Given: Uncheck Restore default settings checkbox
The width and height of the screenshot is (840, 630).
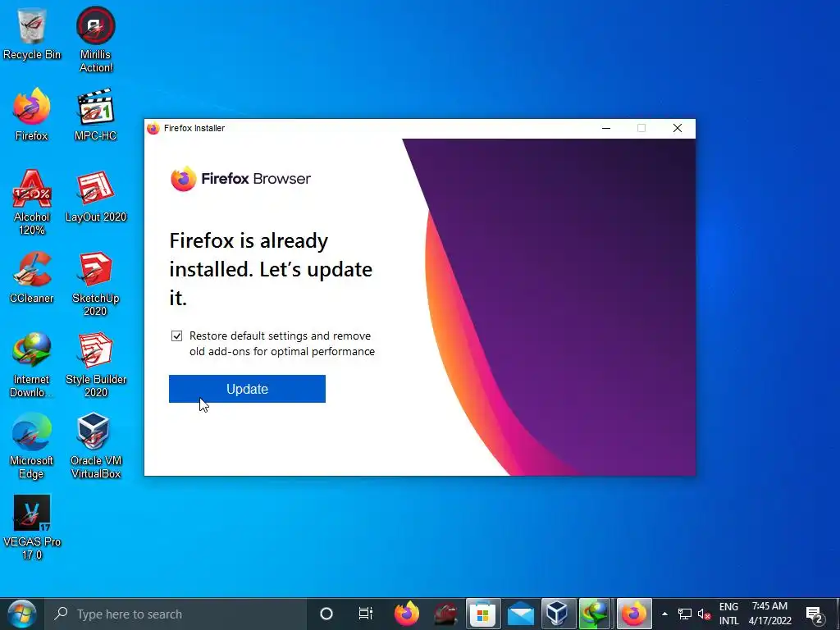Looking at the screenshot, I should [176, 336].
